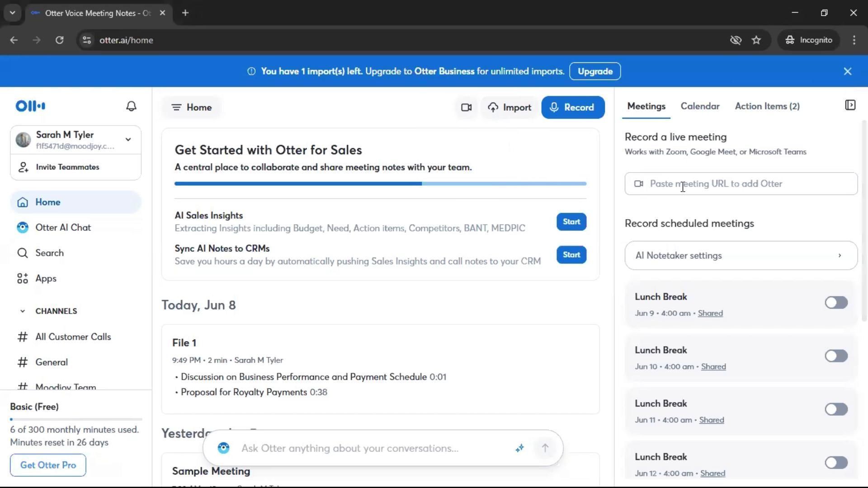Open notifications bell icon
The width and height of the screenshot is (868, 488).
tap(131, 106)
